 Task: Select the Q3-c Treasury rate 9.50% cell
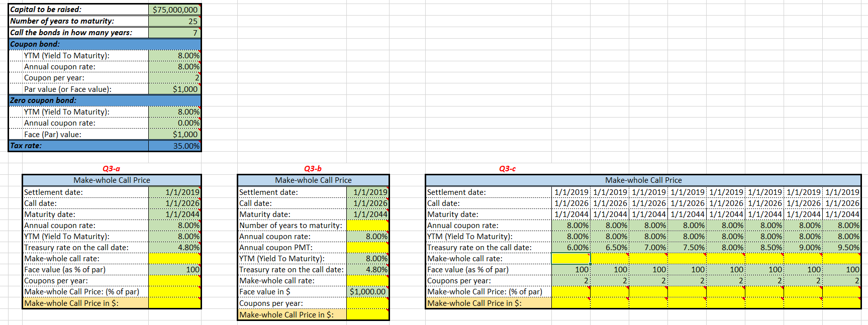tap(842, 247)
